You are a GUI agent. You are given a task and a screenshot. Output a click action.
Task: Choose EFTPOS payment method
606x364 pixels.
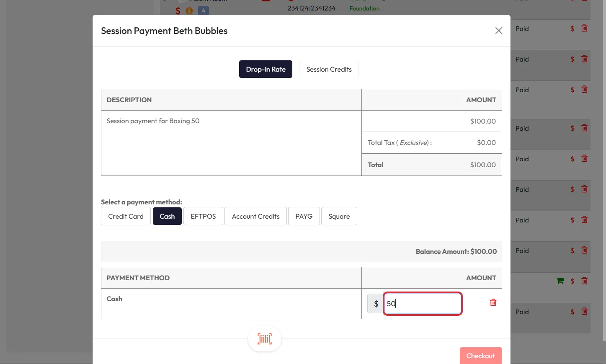[203, 217]
